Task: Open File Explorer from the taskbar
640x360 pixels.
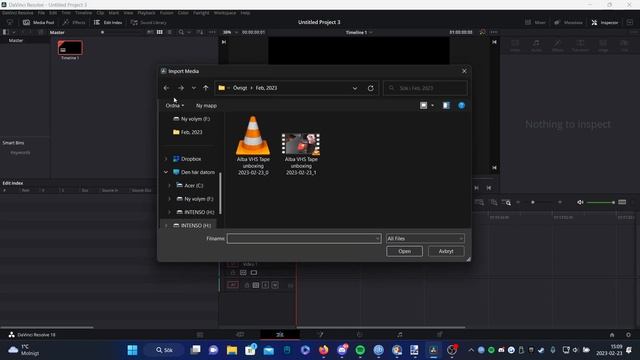Action: (232, 350)
